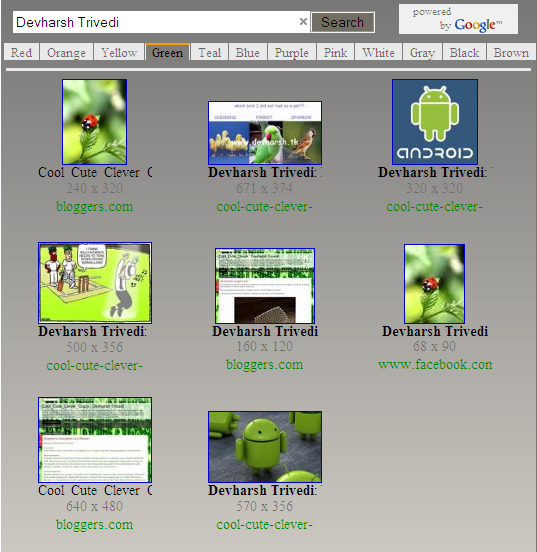Click the 68 x 90 size text
Screen dimensions: 537x552
point(435,346)
